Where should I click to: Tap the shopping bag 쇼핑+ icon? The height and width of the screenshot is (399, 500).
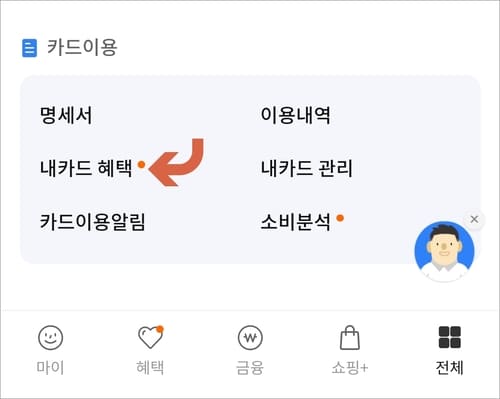[350, 338]
